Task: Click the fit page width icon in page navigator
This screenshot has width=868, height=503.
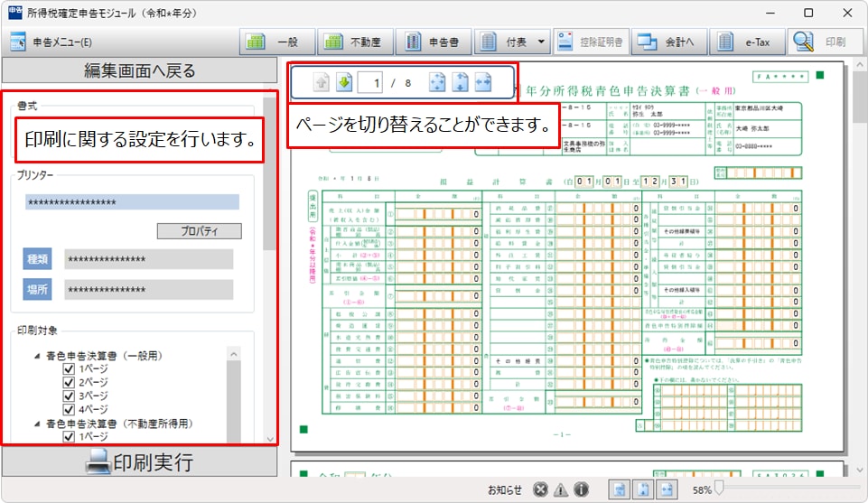Action: tap(482, 83)
